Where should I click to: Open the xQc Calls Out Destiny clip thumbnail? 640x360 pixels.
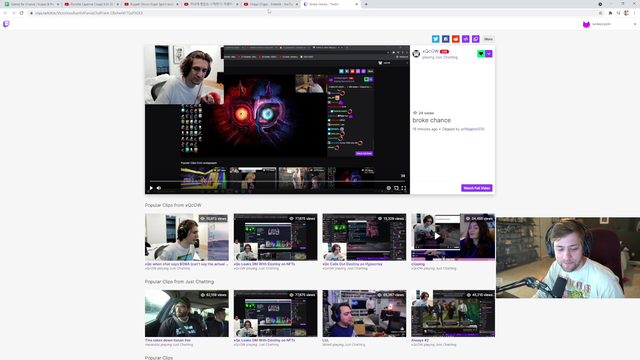click(364, 237)
